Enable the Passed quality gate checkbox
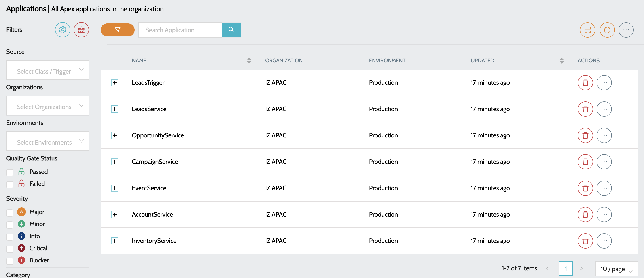The height and width of the screenshot is (278, 644). pos(10,172)
